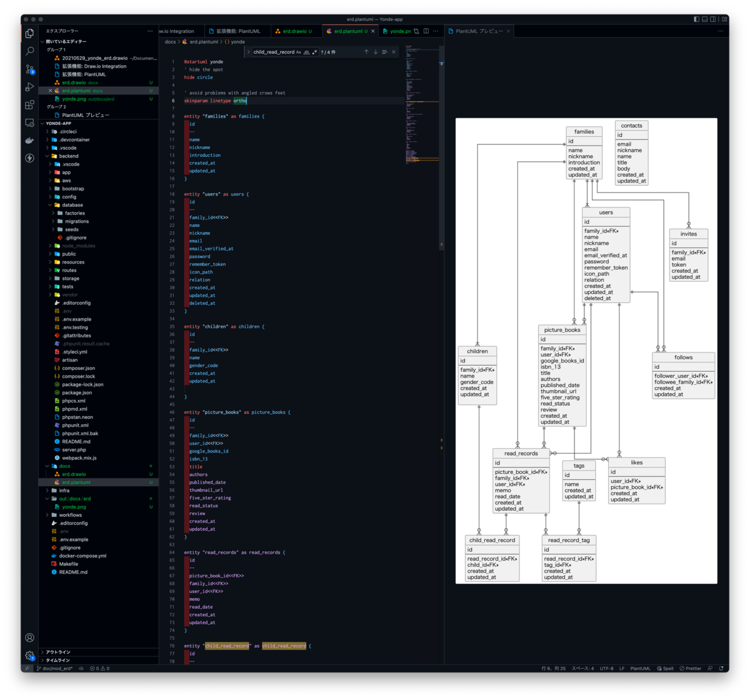Open the Manage gear icon
This screenshot has width=750, height=700.
[x=29, y=656]
